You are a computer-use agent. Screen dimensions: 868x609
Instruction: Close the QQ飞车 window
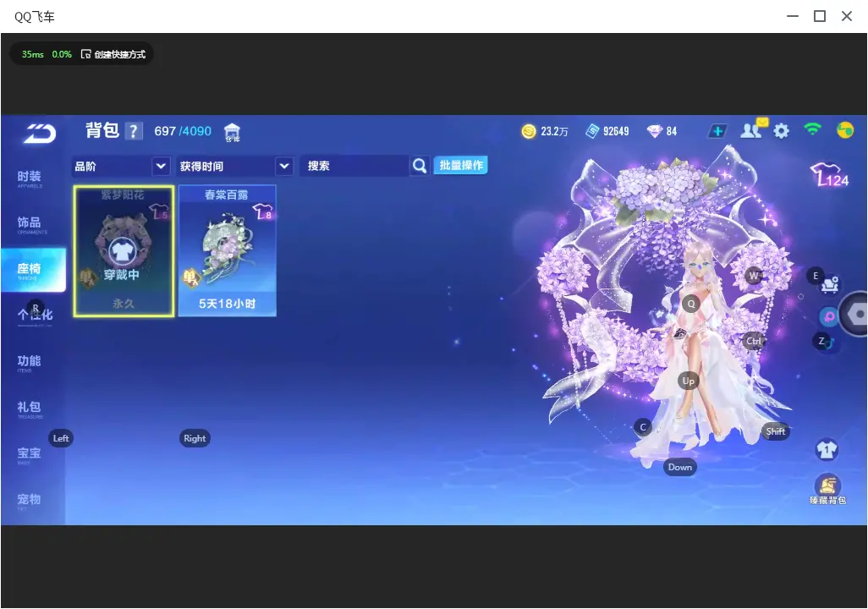pyautogui.click(x=847, y=17)
